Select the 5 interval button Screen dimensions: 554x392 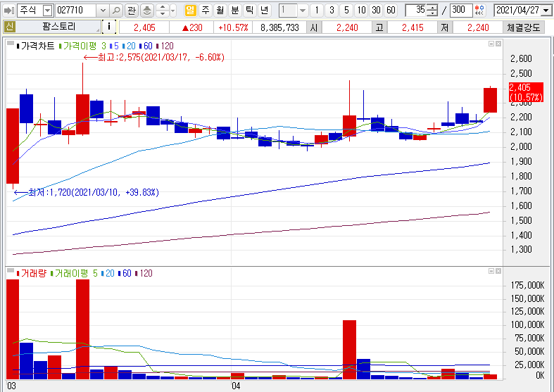click(346, 11)
